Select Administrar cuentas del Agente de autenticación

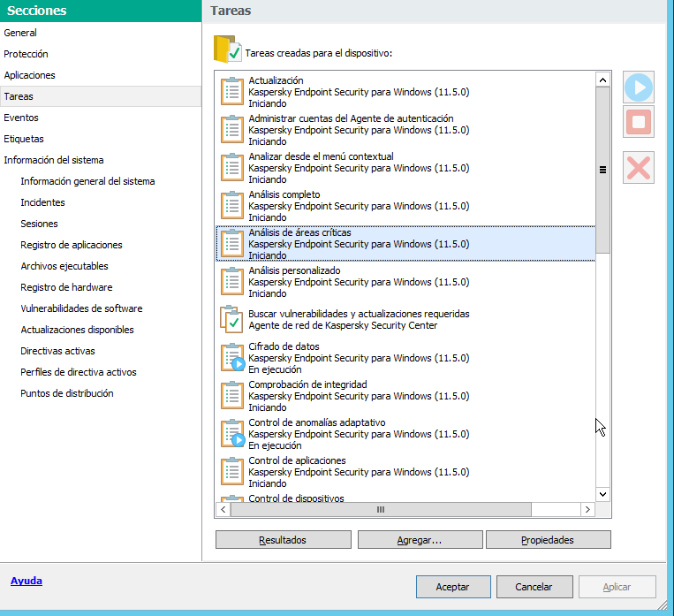pyautogui.click(x=351, y=118)
